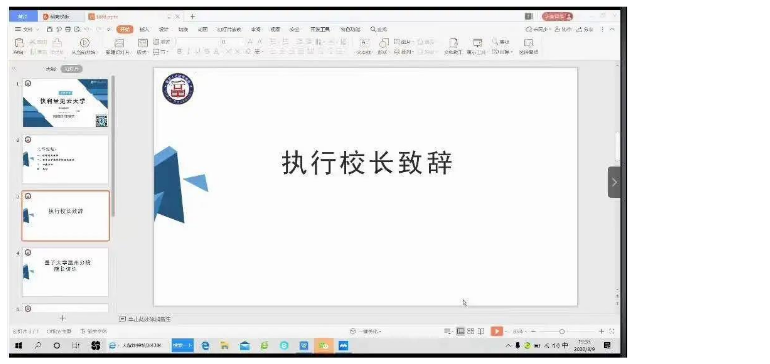The height and width of the screenshot is (364, 770).
Task: Open the Insert (插入) ribbon tab
Action: click(144, 29)
